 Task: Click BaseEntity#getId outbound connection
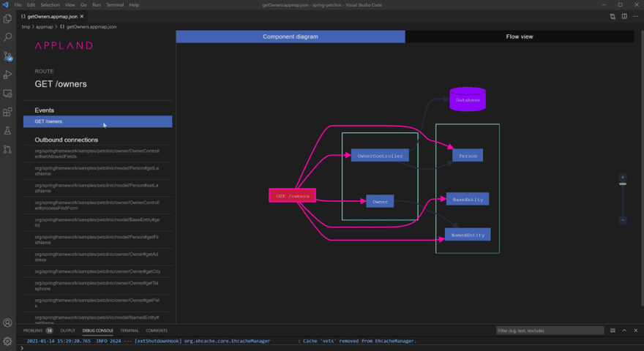(98, 222)
